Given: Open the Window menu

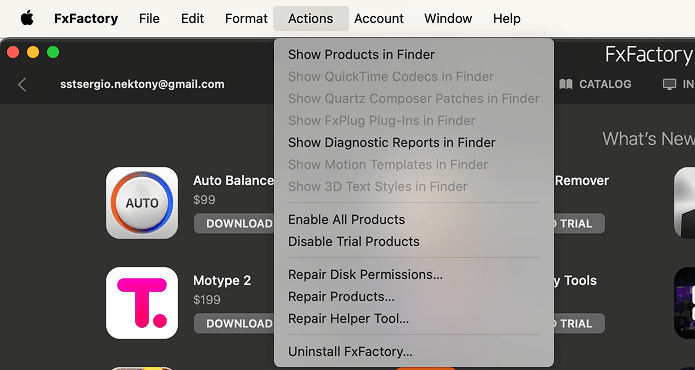Looking at the screenshot, I should (448, 18).
